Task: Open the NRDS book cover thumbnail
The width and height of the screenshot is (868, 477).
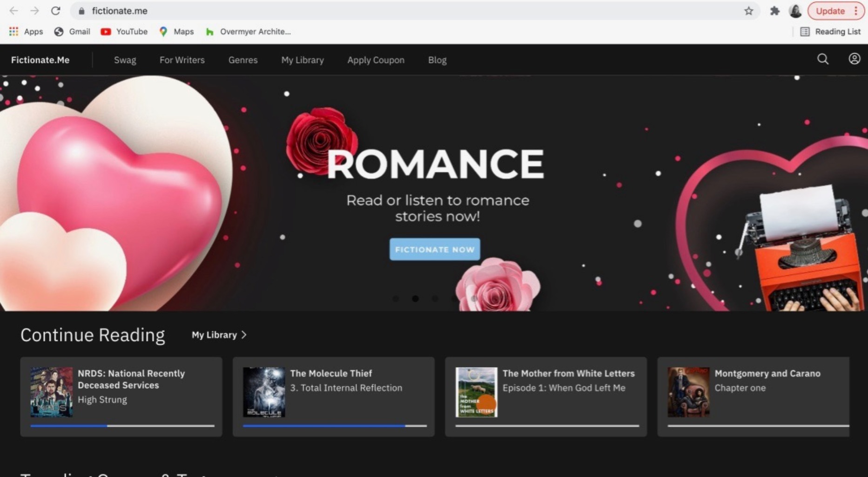Action: 52,392
